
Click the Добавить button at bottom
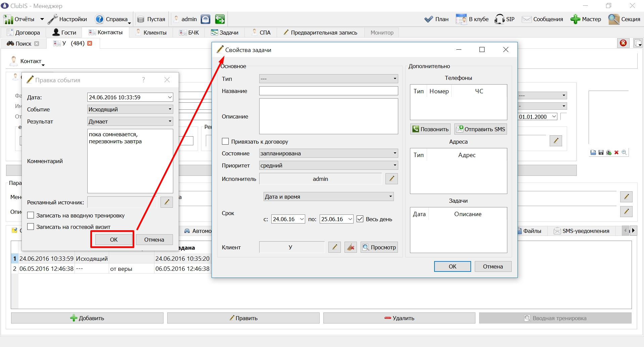(x=87, y=318)
